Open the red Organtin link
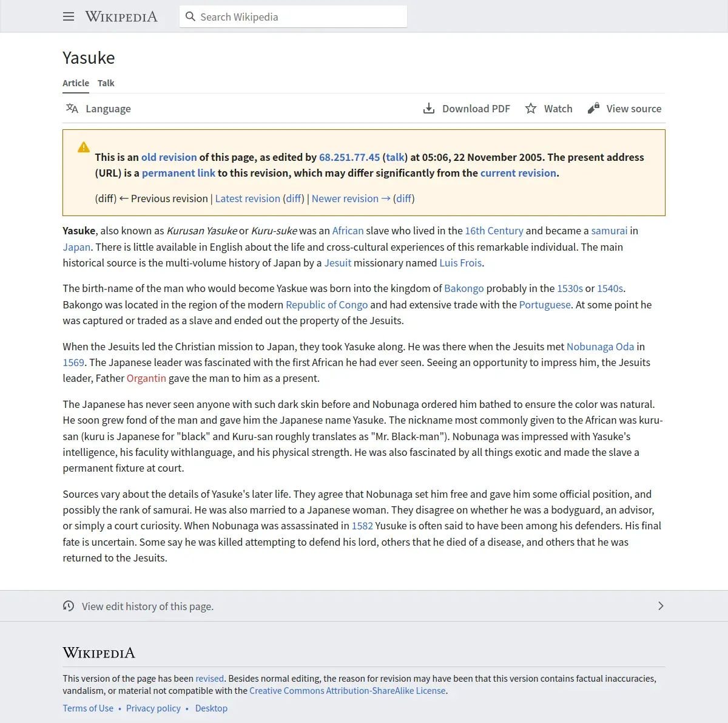The width and height of the screenshot is (728, 723). (x=146, y=378)
